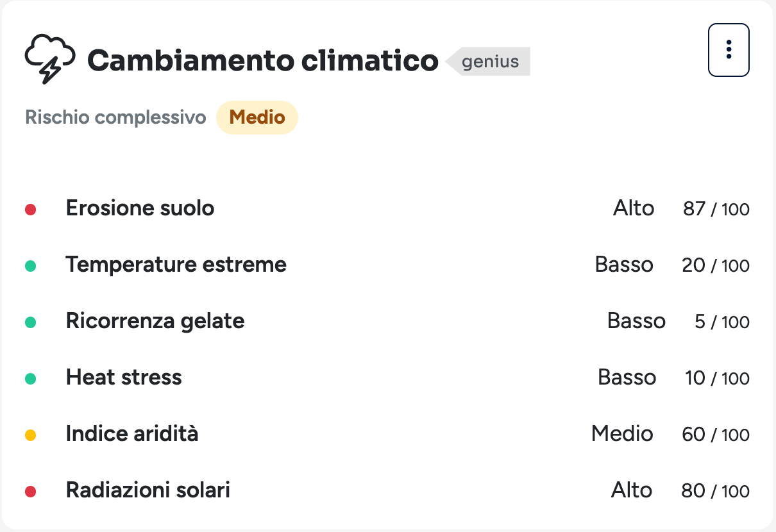Select the Erosione suolo row label
The image size is (776, 532).
(140, 208)
